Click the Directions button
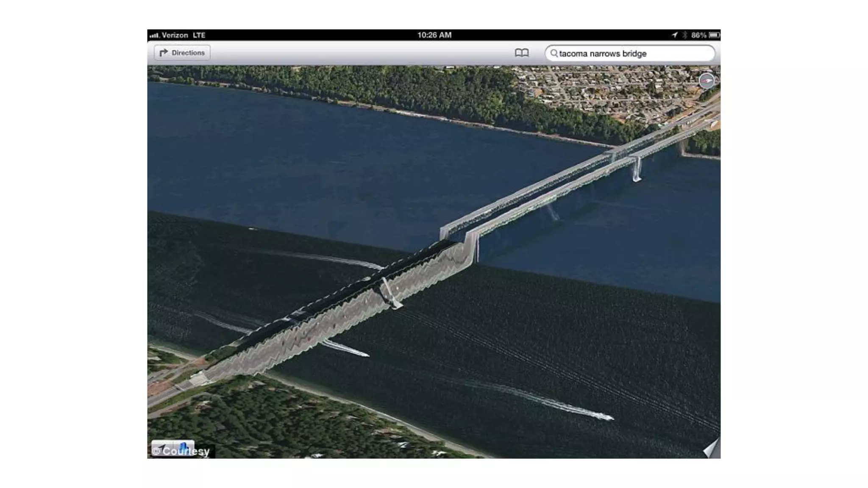The image size is (868, 488). tap(182, 53)
